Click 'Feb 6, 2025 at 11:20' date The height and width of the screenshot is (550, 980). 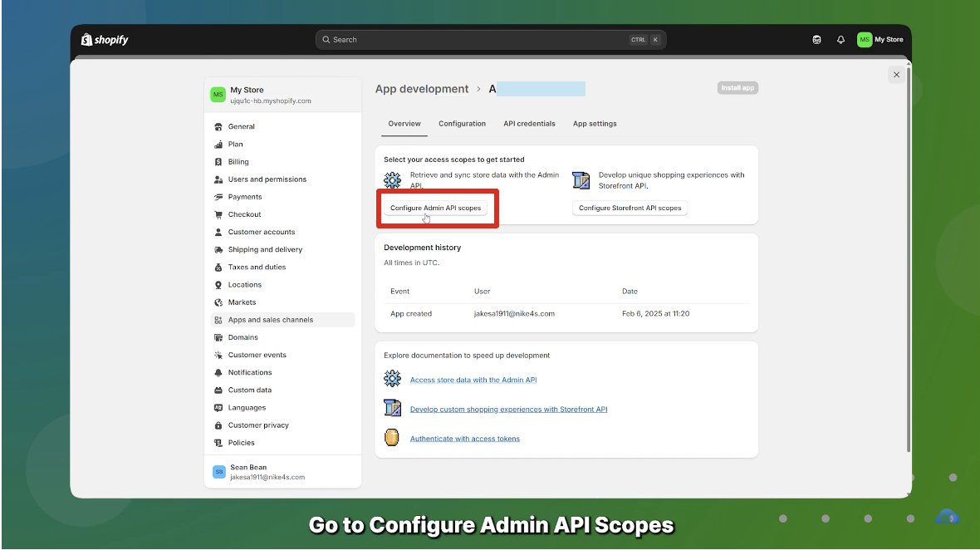[x=655, y=314]
